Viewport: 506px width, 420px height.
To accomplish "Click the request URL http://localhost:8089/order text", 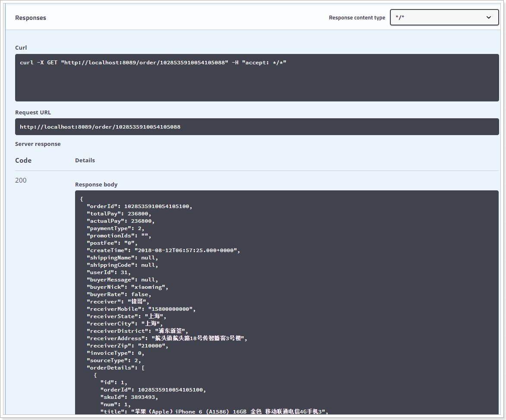I will click(100, 127).
